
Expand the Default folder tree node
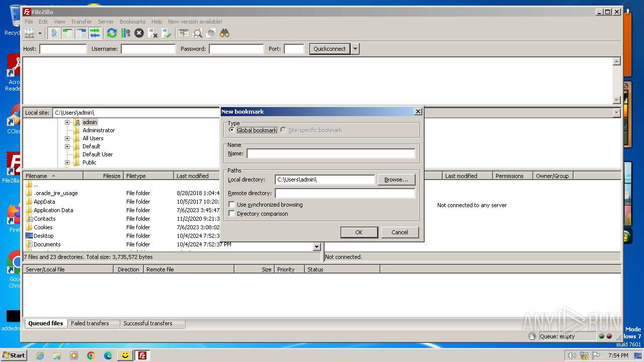coord(67,146)
